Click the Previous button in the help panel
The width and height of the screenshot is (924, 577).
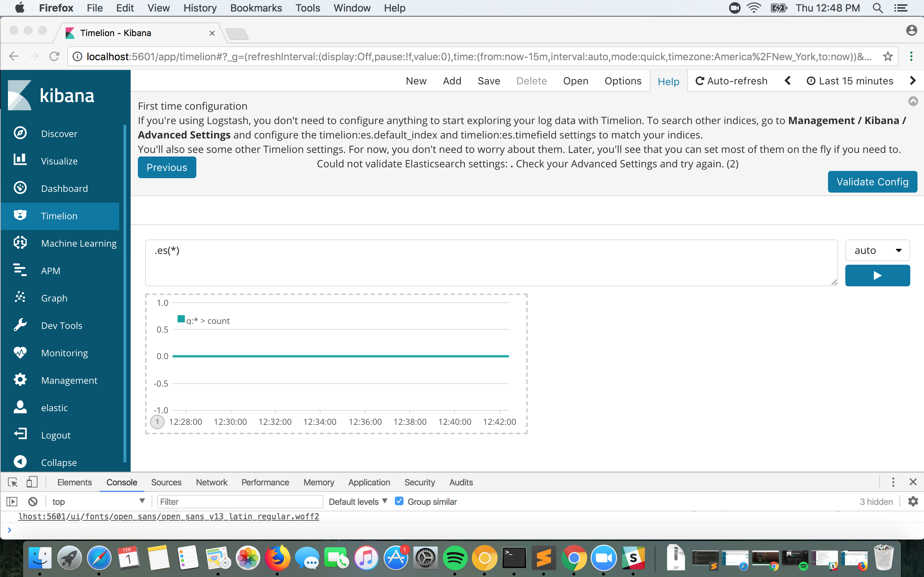click(x=167, y=167)
